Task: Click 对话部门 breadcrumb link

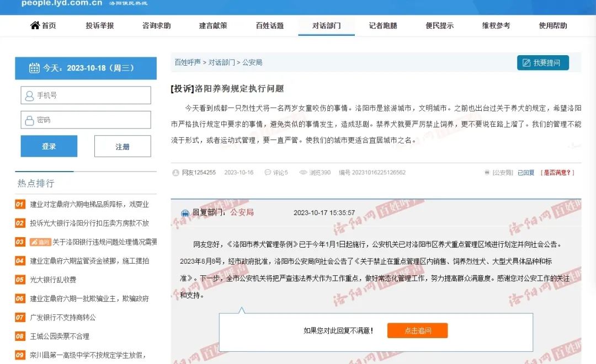Action: 222,62
